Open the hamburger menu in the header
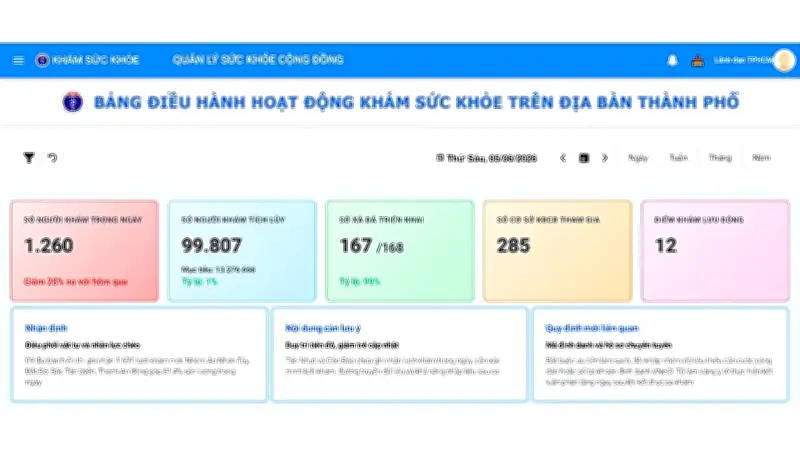This screenshot has width=800, height=450. coord(18,60)
